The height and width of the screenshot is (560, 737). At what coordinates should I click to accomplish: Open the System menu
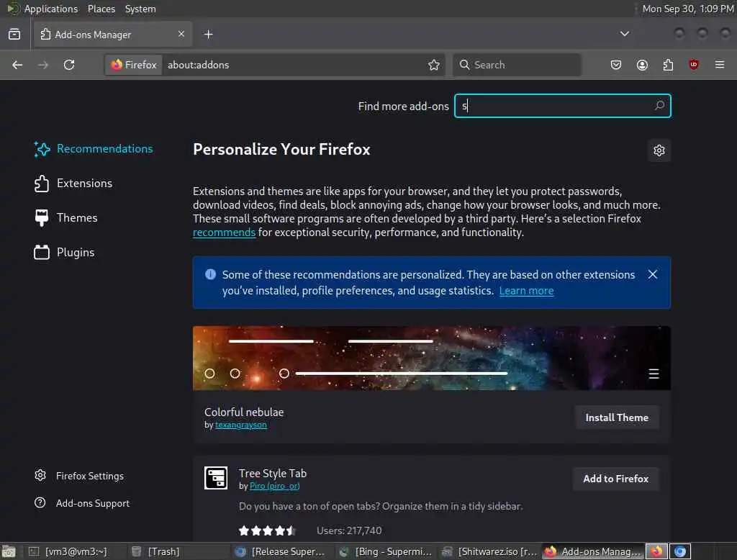tap(140, 9)
